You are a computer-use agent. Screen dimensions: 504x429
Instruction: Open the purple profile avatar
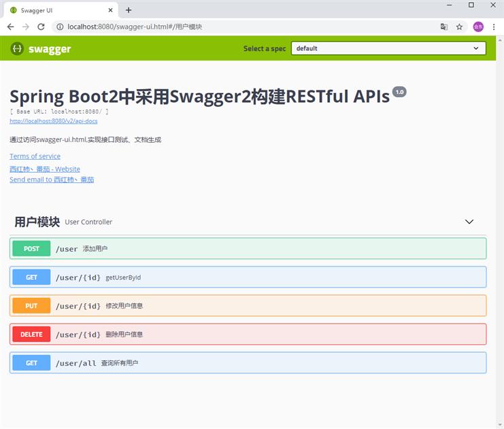tap(478, 27)
